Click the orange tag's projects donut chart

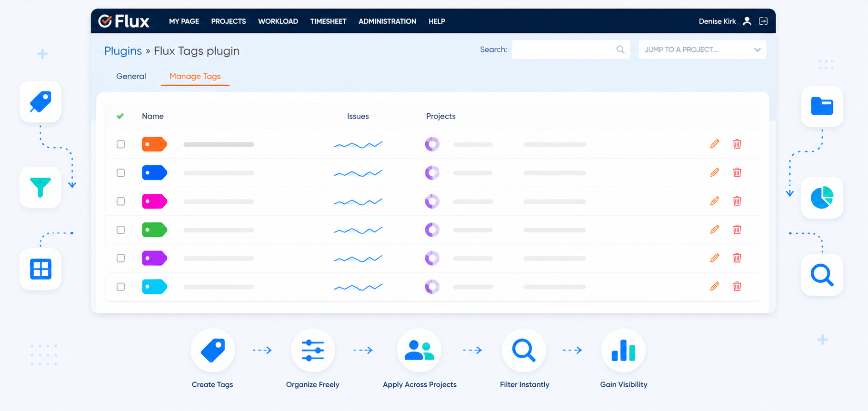tap(432, 144)
